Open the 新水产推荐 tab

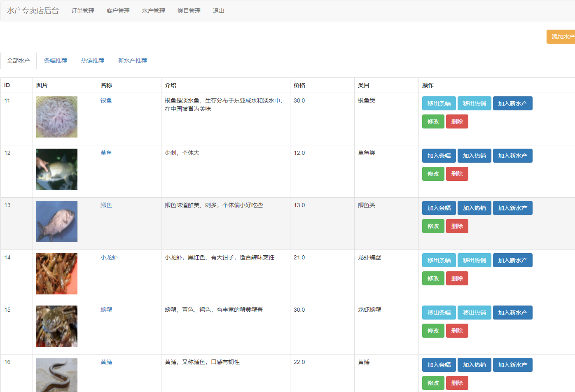[132, 60]
